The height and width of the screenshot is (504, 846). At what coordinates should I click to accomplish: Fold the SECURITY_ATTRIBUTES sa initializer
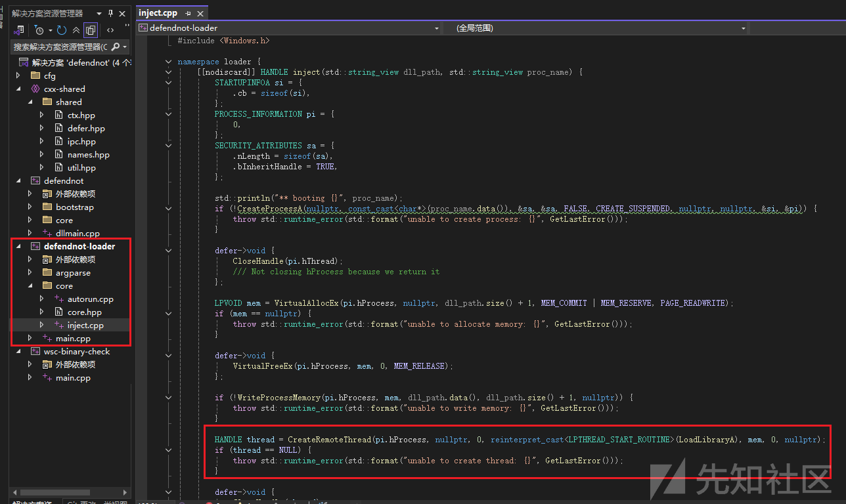point(168,146)
